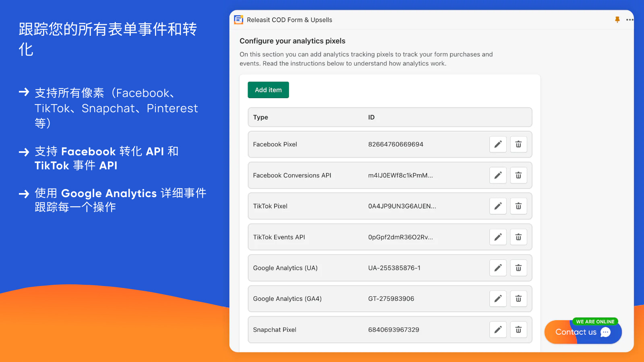
Task: Click the Configure your analytics pixels heading
Action: (293, 41)
